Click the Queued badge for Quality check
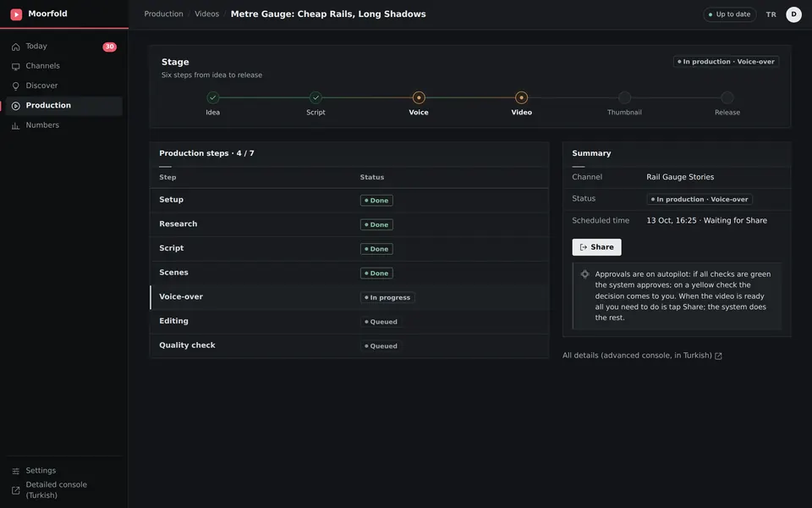This screenshot has width=812, height=508. tap(381, 346)
